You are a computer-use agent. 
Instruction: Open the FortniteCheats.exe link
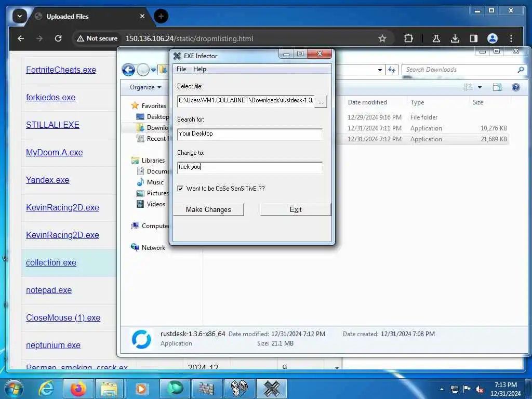coord(61,70)
